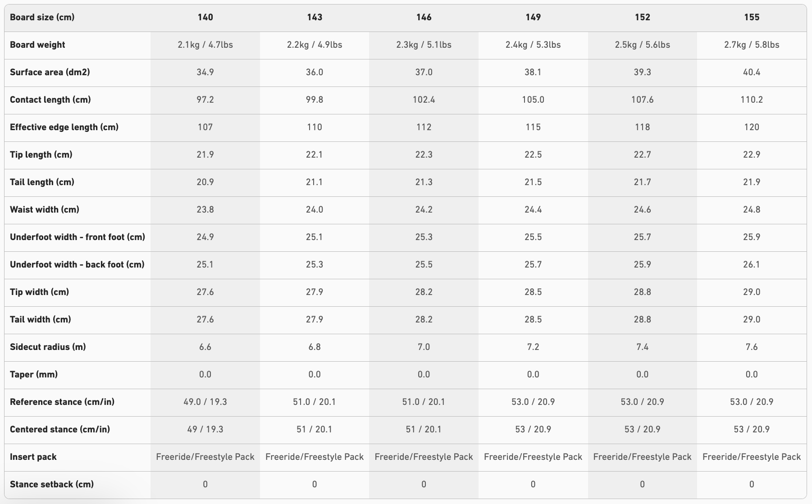This screenshot has height=504, width=812.
Task: Select the 38.1 surface area value
Action: pyautogui.click(x=533, y=72)
